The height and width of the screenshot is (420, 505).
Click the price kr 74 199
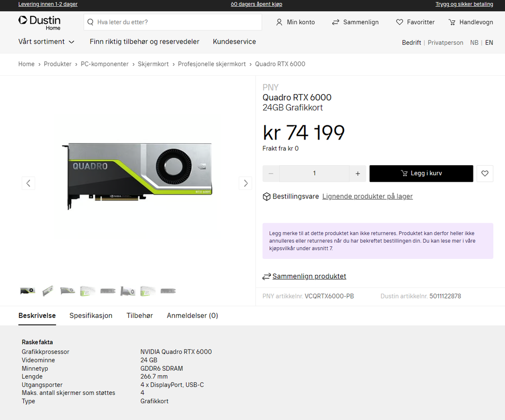[x=304, y=133]
